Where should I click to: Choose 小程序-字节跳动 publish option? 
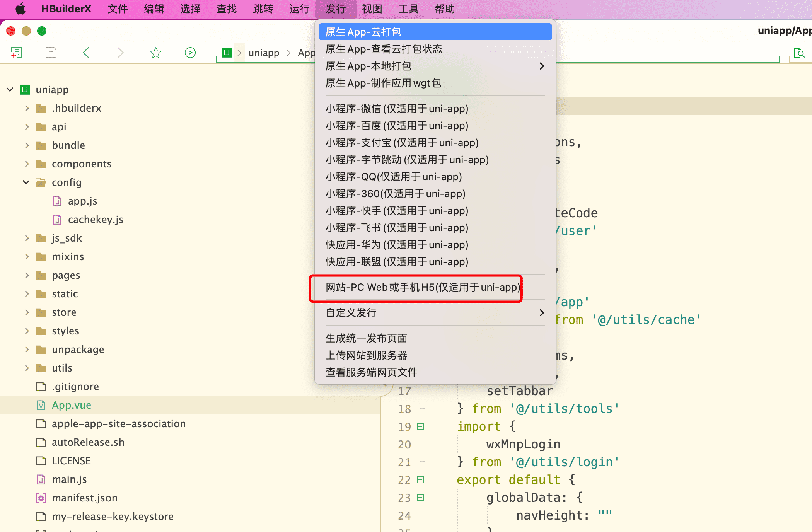tap(435, 160)
